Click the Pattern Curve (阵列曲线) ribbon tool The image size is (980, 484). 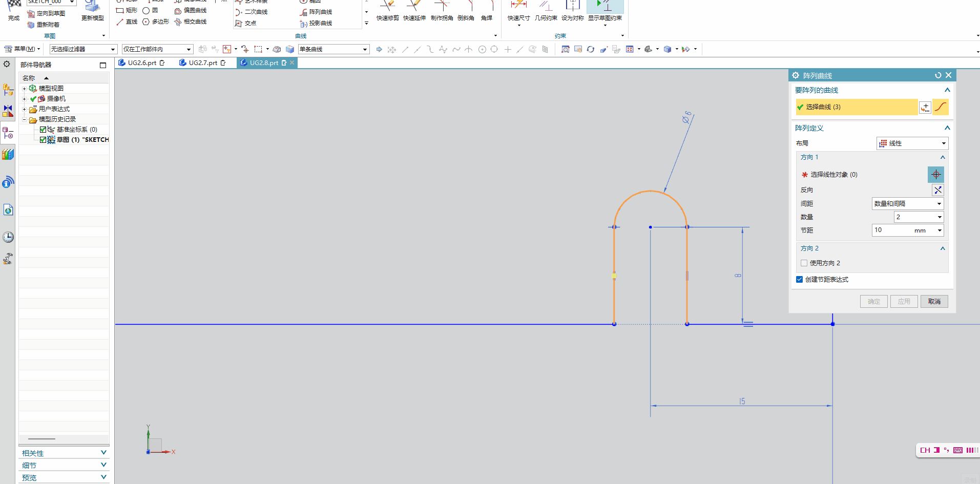[316, 12]
